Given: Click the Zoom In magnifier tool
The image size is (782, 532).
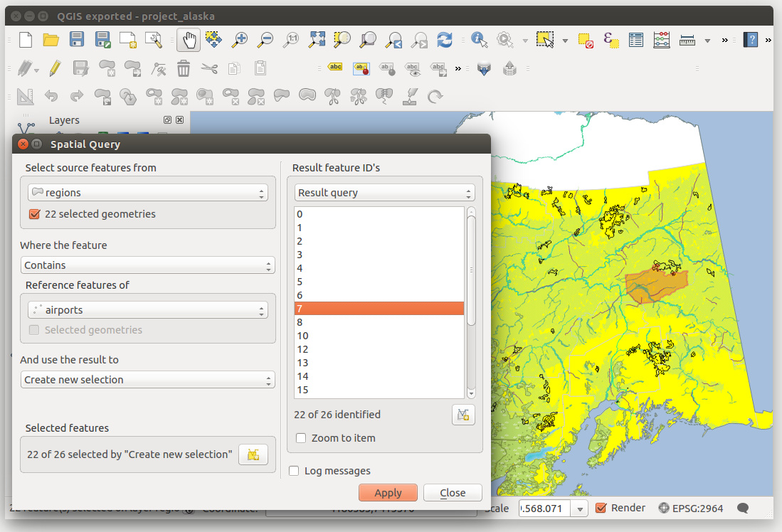Looking at the screenshot, I should pyautogui.click(x=240, y=40).
